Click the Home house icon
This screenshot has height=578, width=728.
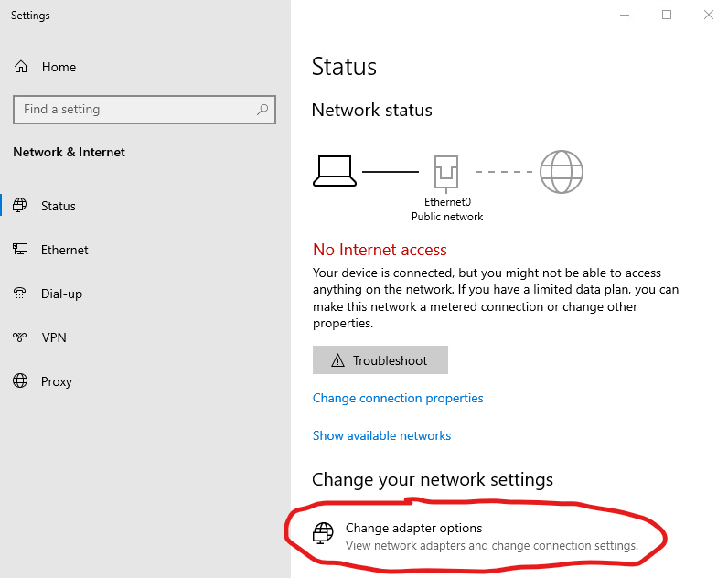[x=21, y=67]
